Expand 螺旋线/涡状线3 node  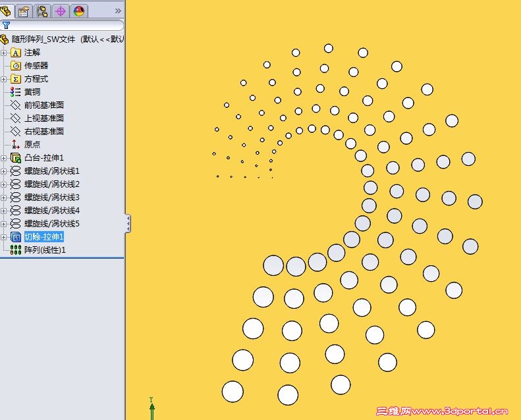point(4,197)
